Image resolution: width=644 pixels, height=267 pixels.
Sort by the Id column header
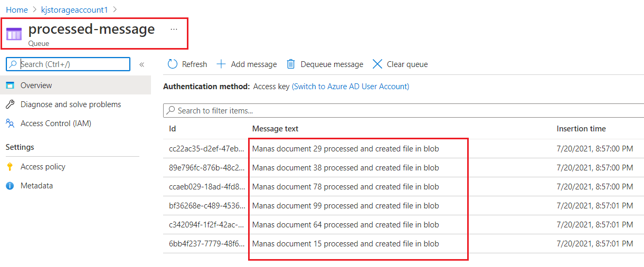pos(173,129)
